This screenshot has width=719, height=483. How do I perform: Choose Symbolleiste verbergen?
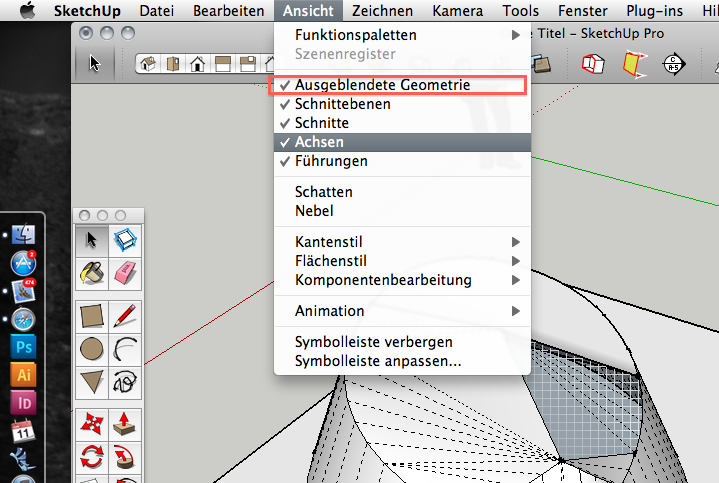[402, 342]
